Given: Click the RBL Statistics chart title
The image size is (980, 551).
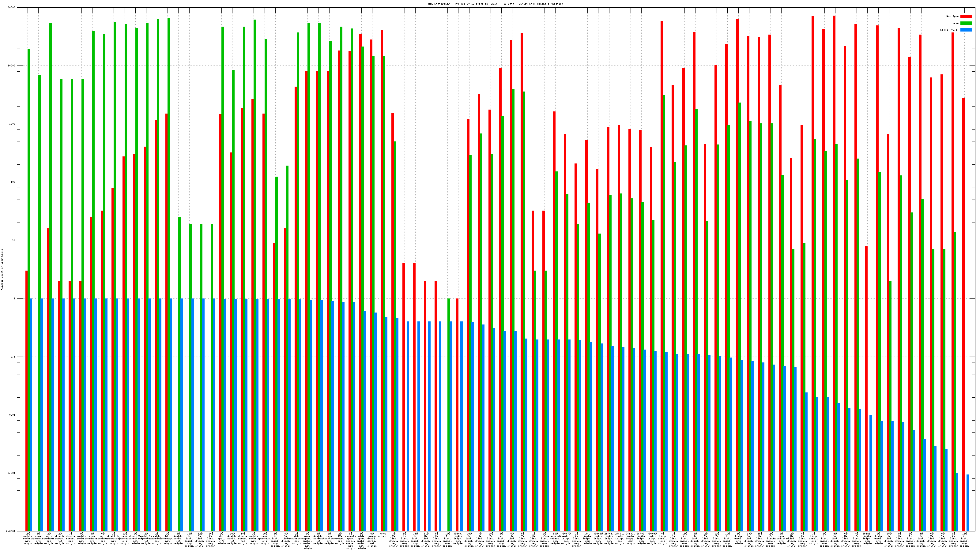Looking at the screenshot, I should point(495,4).
